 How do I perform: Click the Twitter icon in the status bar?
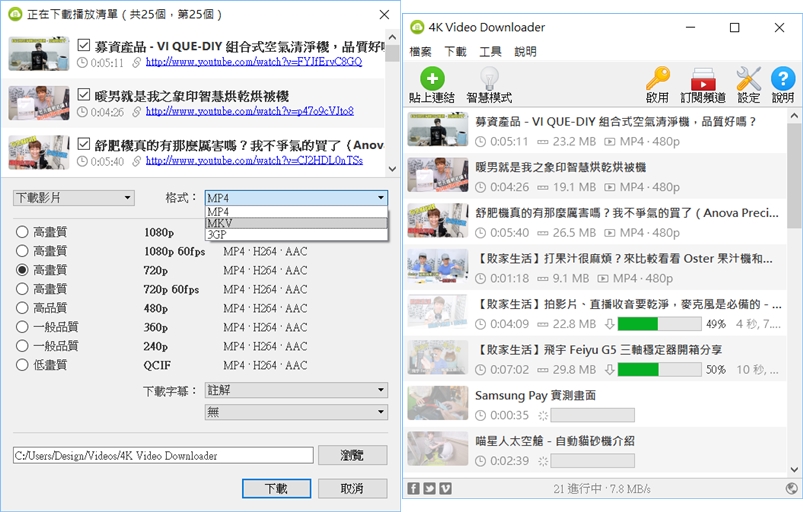tap(430, 488)
